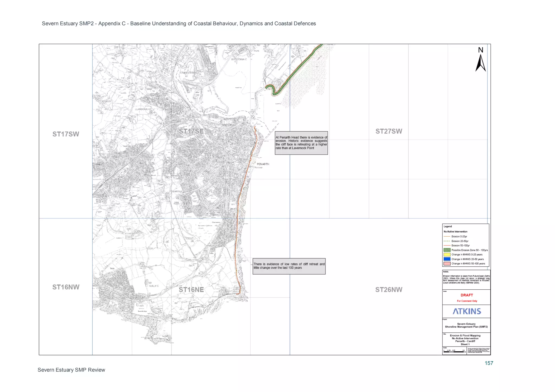Click the ATKINS logo
Viewport: 555px width, 392px height.
467,311
